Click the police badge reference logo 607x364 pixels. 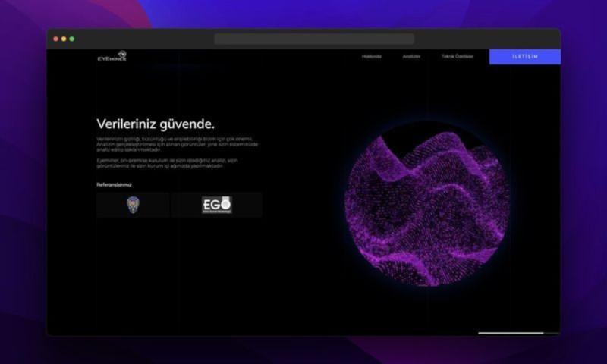pyautogui.click(x=133, y=205)
